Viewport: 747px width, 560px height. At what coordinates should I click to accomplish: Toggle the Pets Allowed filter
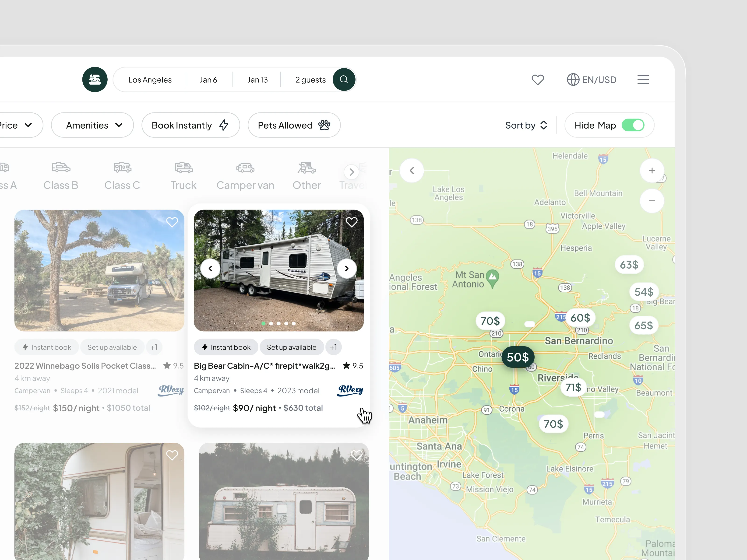(294, 125)
